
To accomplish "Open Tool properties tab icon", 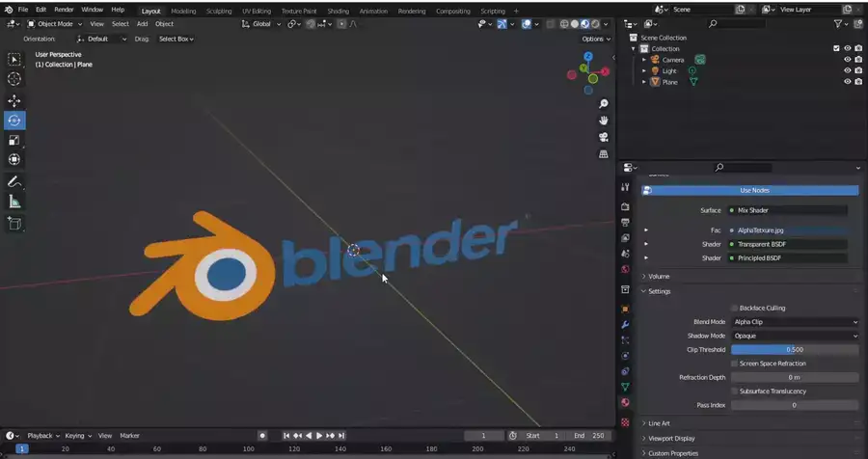I will click(625, 187).
